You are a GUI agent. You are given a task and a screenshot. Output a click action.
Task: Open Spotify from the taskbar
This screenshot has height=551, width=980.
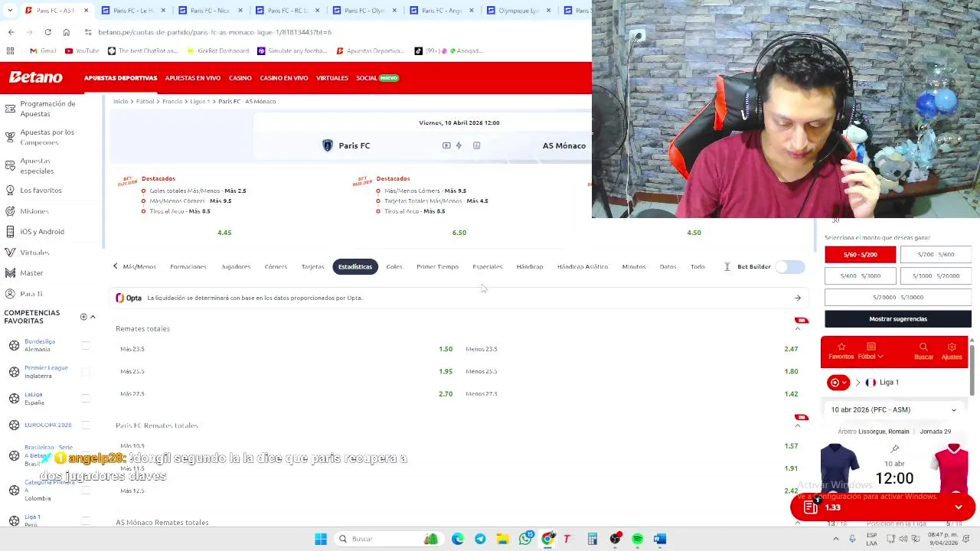637,539
